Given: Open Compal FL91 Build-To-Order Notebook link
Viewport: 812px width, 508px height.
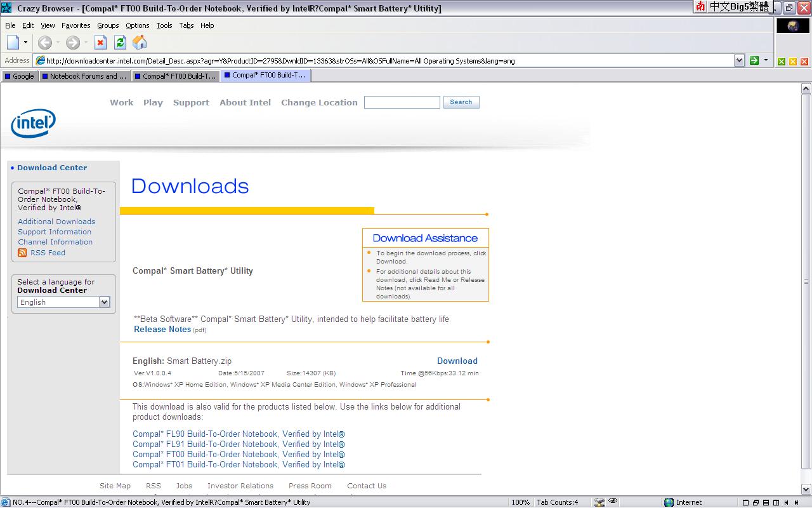Looking at the screenshot, I should point(239,444).
